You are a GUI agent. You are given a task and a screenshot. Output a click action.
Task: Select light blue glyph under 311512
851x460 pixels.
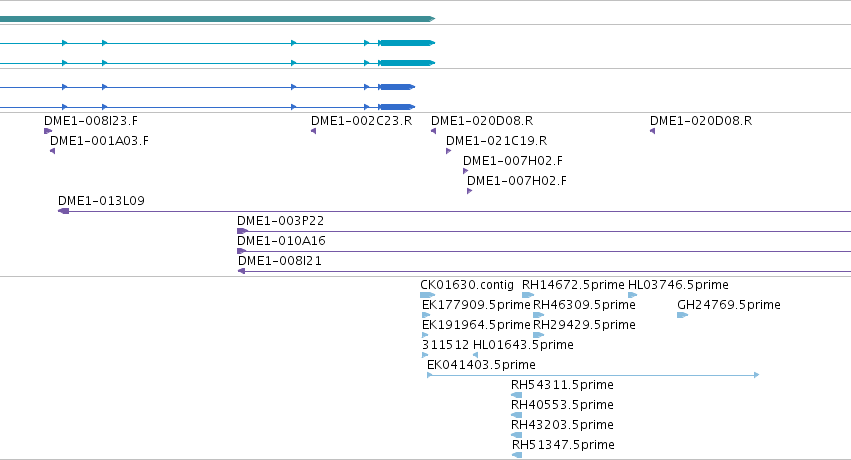(425, 355)
